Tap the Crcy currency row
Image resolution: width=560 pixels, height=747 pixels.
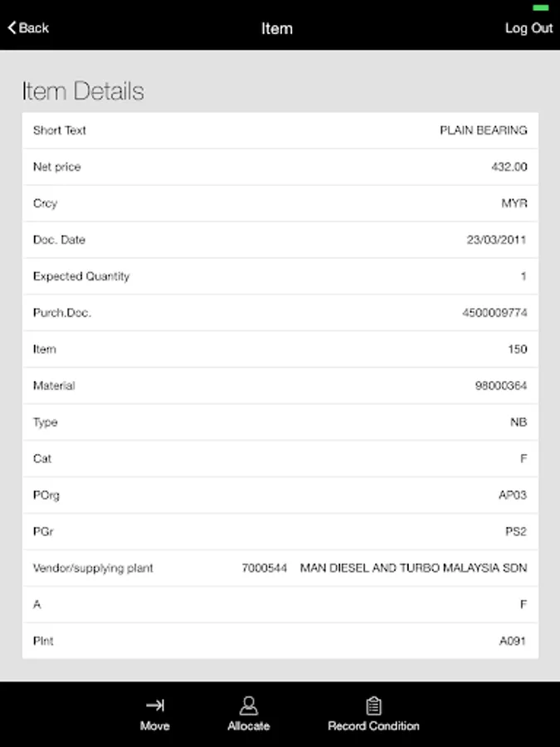[280, 203]
